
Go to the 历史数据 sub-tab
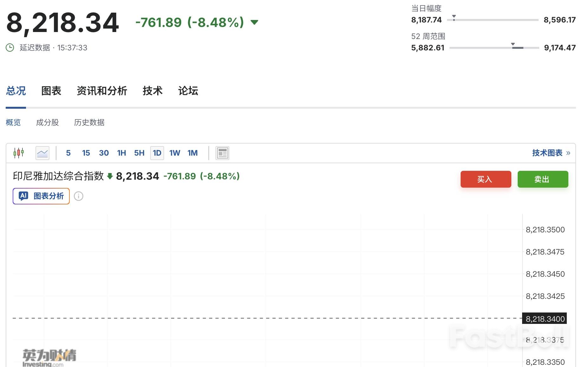89,122
